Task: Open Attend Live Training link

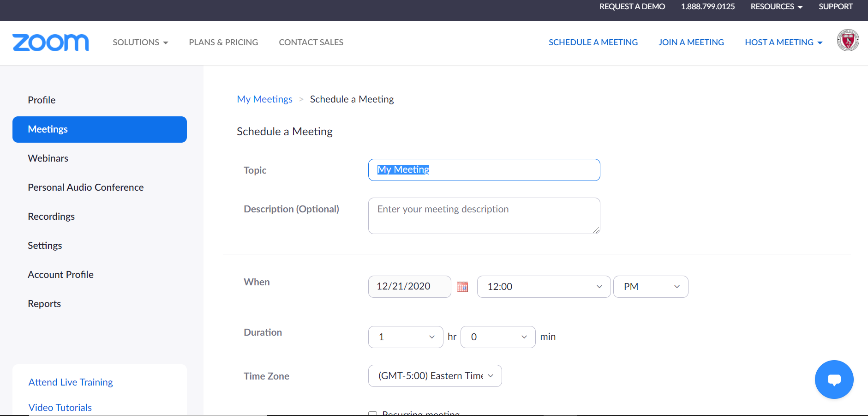Action: coord(71,382)
